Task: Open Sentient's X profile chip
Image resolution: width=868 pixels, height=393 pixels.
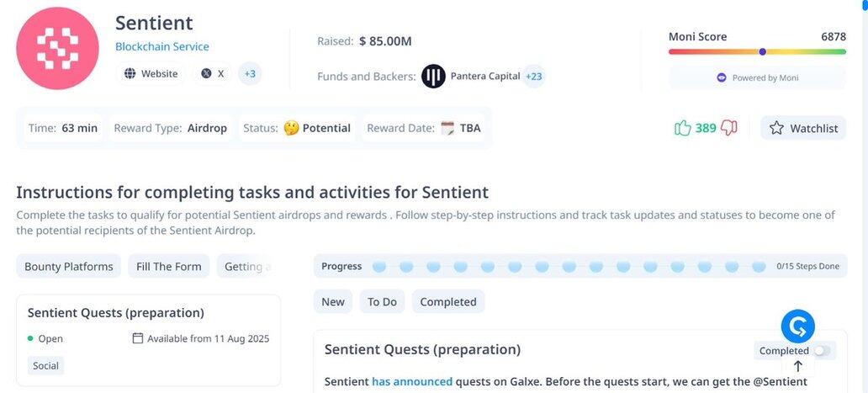Action: [x=213, y=74]
